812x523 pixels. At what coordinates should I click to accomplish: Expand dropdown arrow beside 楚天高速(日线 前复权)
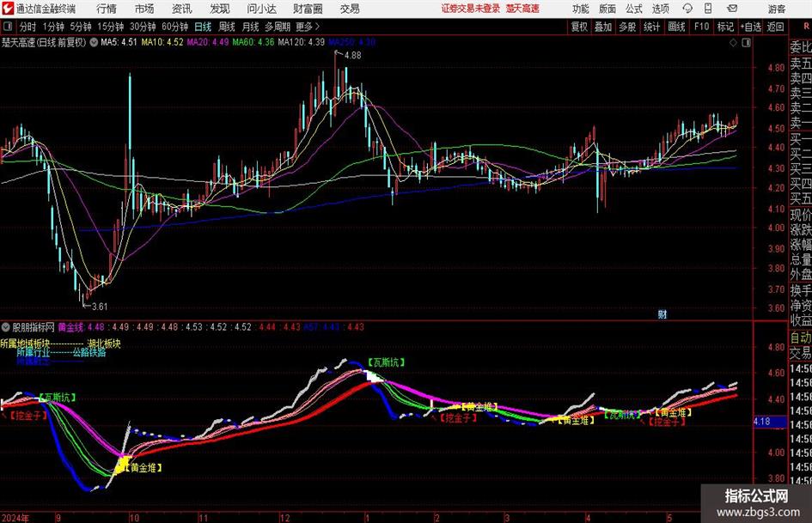click(x=93, y=42)
